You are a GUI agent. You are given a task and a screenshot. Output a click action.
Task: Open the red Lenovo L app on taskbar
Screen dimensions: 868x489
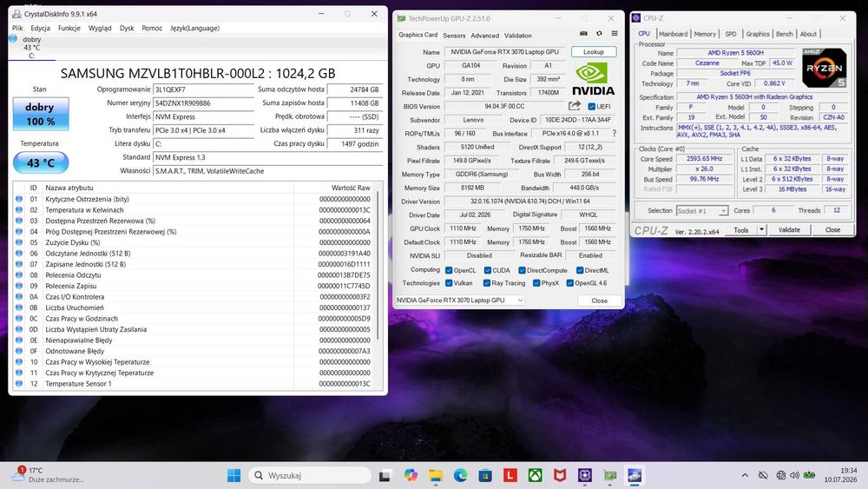510,475
